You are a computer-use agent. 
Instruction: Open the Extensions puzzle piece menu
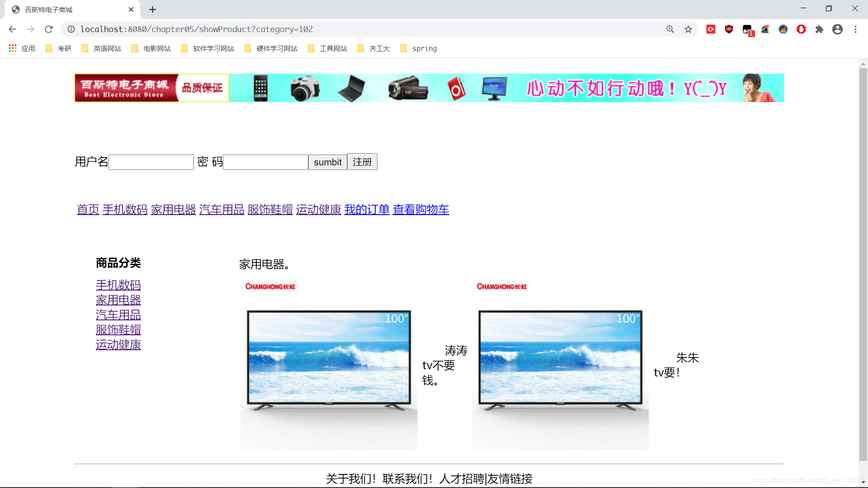(x=819, y=29)
